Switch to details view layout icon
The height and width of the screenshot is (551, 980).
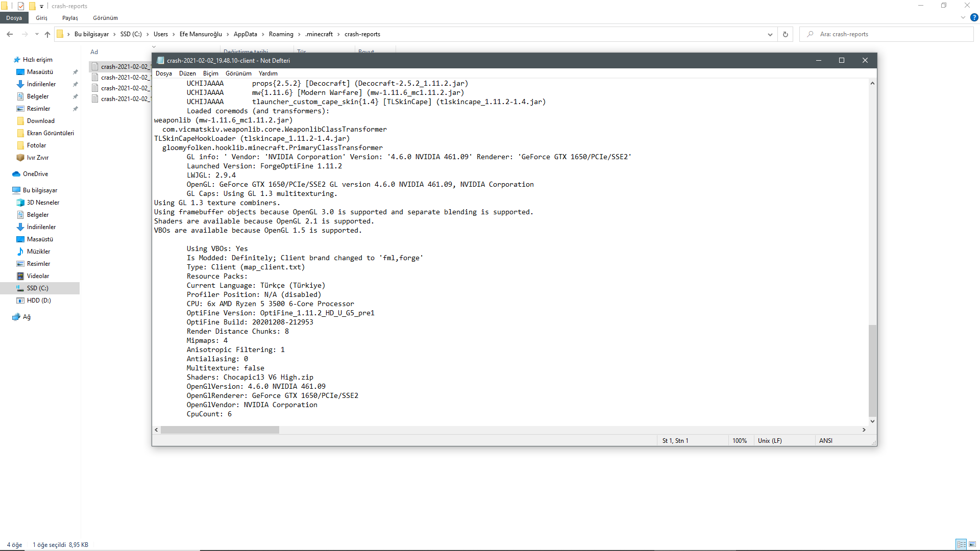pyautogui.click(x=961, y=544)
